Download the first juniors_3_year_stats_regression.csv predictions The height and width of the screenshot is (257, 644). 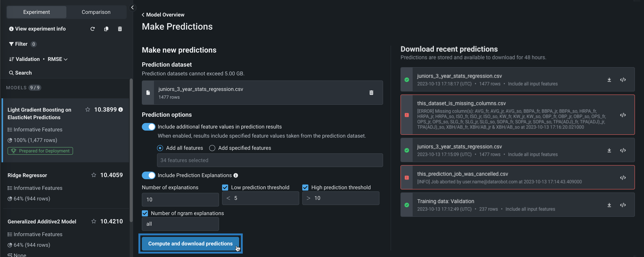point(609,80)
